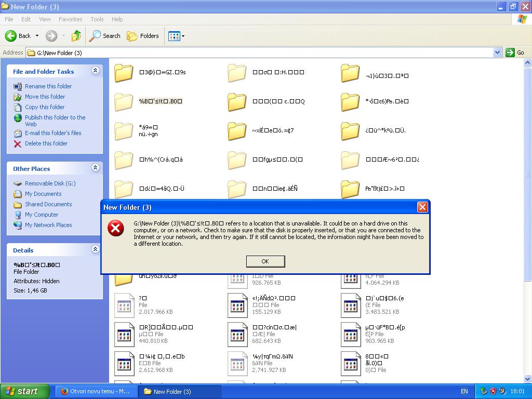Open the Back history dropdown arrow
Viewport: 532px width, 399px height.
click(x=37, y=36)
